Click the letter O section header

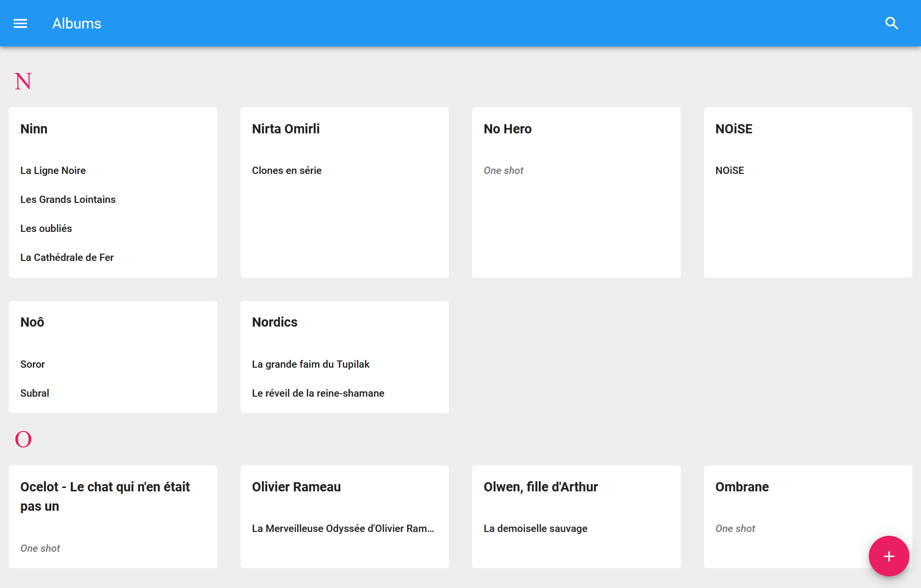(23, 439)
